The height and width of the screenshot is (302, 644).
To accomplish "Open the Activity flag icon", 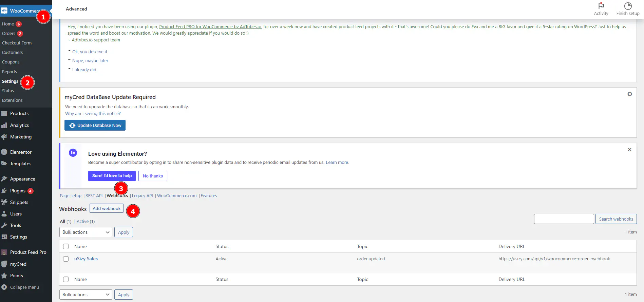I will pos(601,6).
